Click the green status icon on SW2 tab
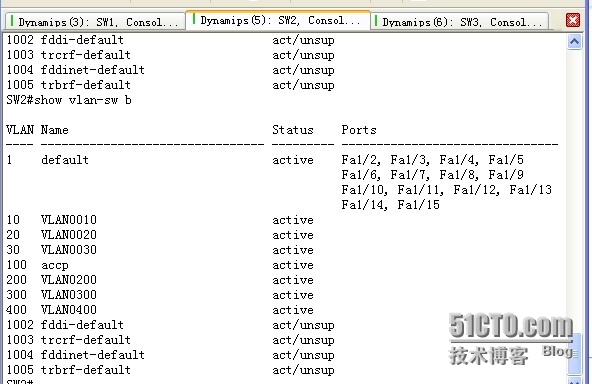The width and height of the screenshot is (592, 384). coord(194,19)
